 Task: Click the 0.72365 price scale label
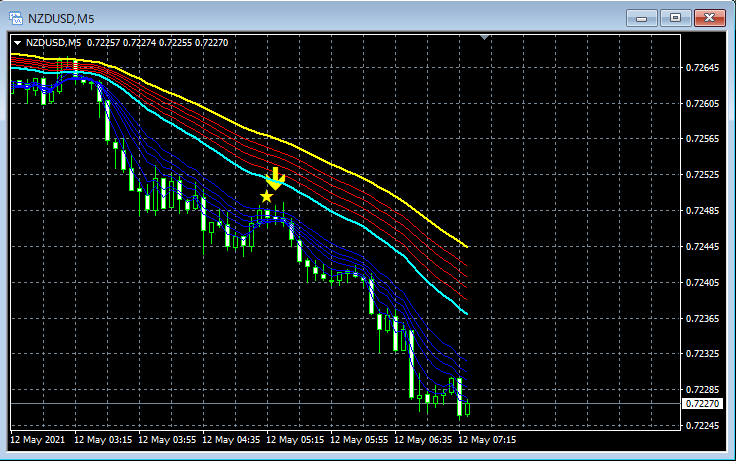pyautogui.click(x=702, y=318)
